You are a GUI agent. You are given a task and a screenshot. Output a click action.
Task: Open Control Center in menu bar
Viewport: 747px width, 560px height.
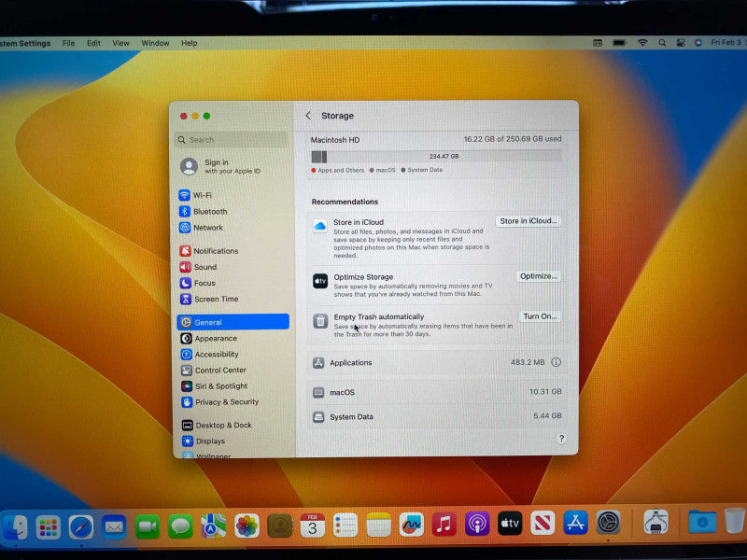(681, 43)
